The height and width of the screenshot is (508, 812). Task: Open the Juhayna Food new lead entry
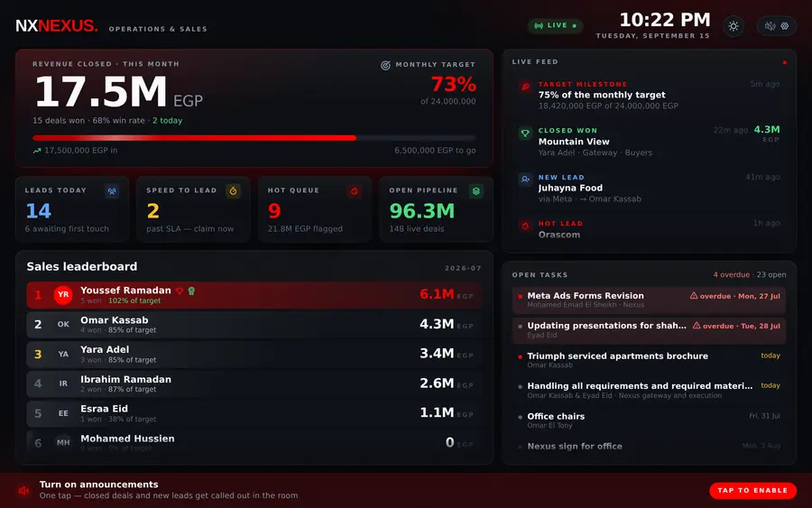pyautogui.click(x=649, y=188)
